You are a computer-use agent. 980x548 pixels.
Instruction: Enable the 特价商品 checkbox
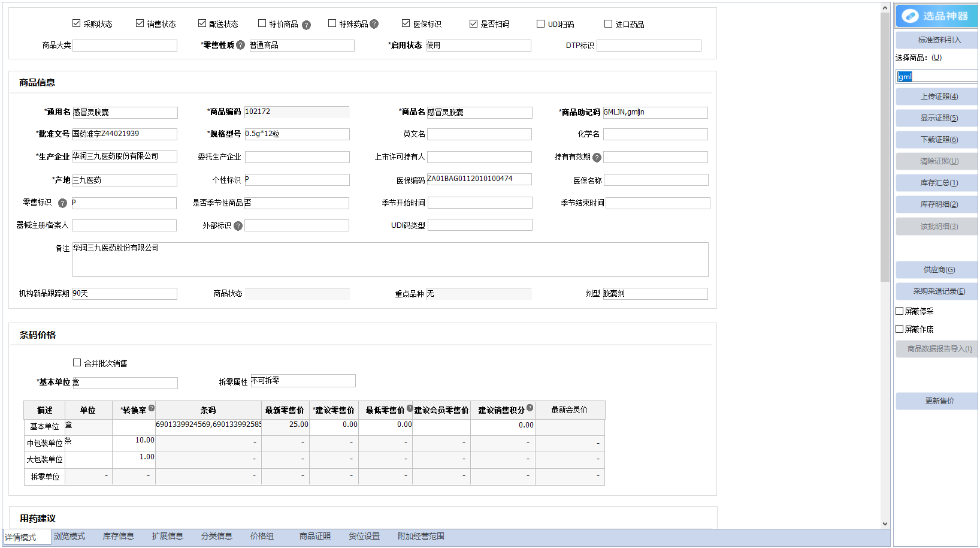tap(262, 23)
